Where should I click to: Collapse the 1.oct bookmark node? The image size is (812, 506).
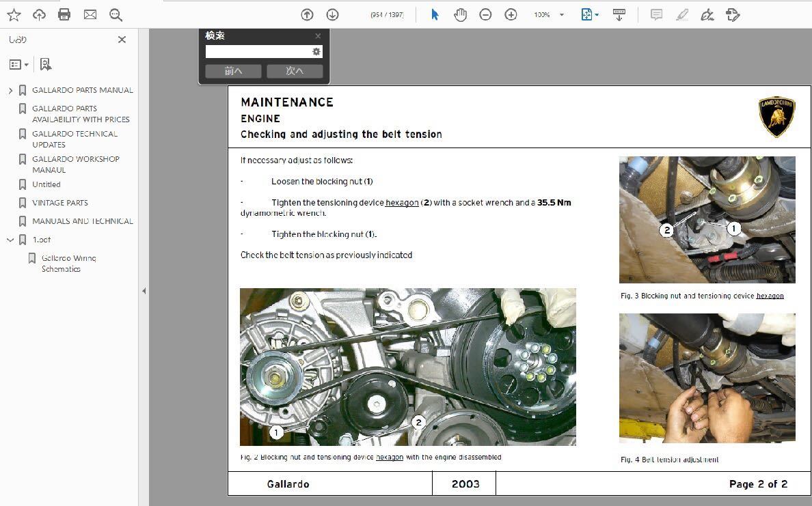pyautogui.click(x=10, y=240)
